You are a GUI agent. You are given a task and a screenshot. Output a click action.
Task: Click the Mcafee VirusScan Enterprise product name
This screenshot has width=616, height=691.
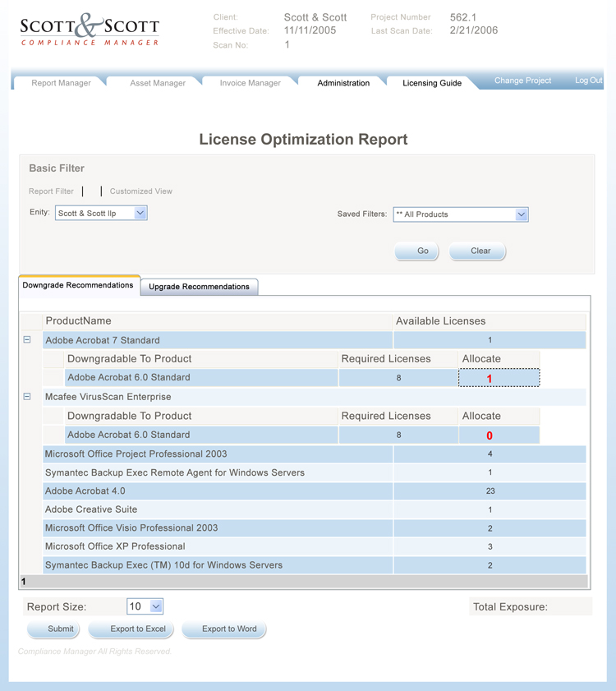[108, 397]
